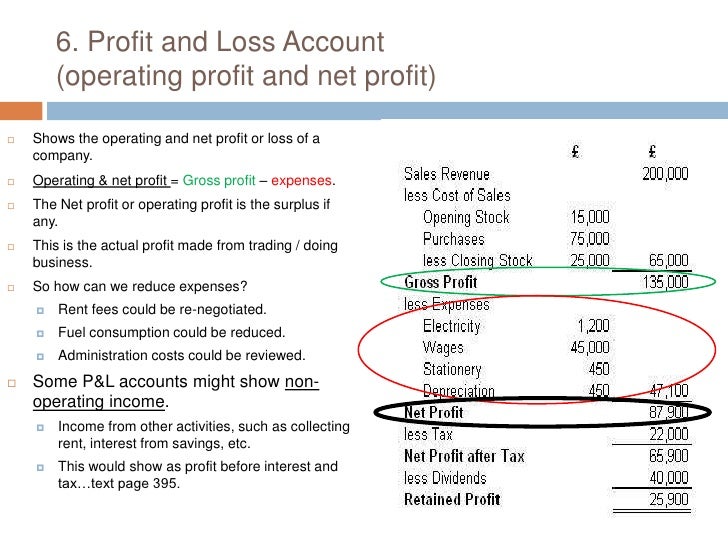This screenshot has height=546, width=728.
Task: Click the 25,900 retained profit value
Action: tap(669, 499)
